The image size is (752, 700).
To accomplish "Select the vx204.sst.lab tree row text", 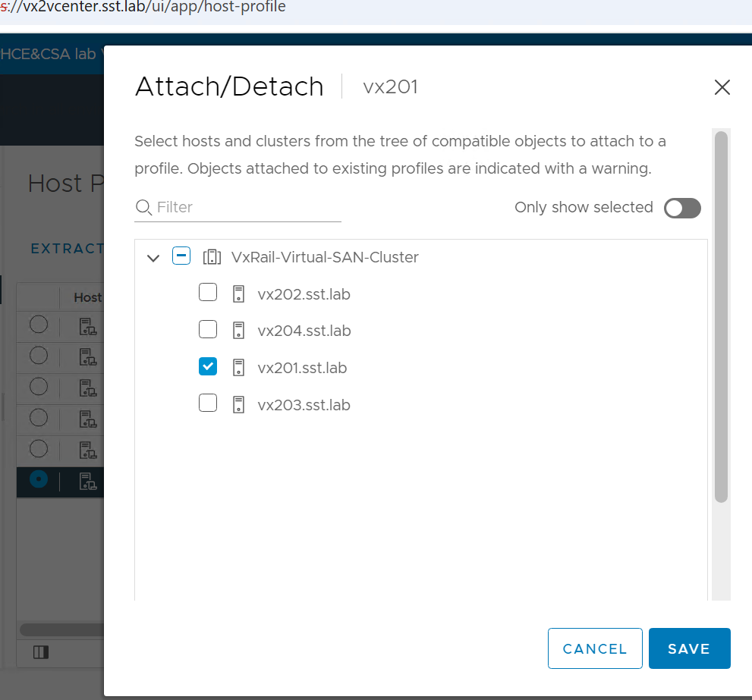I will [304, 331].
